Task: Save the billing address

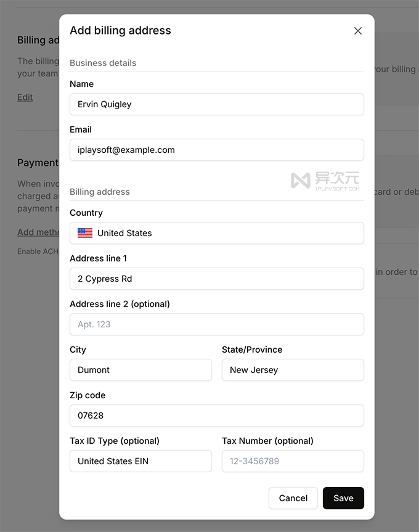Action: coord(343,498)
